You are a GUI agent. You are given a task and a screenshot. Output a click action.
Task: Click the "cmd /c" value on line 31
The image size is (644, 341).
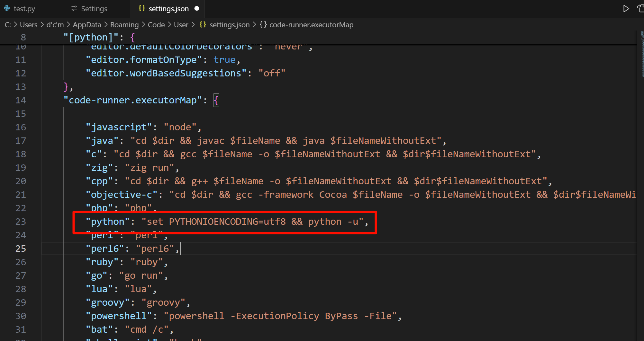coord(147,329)
